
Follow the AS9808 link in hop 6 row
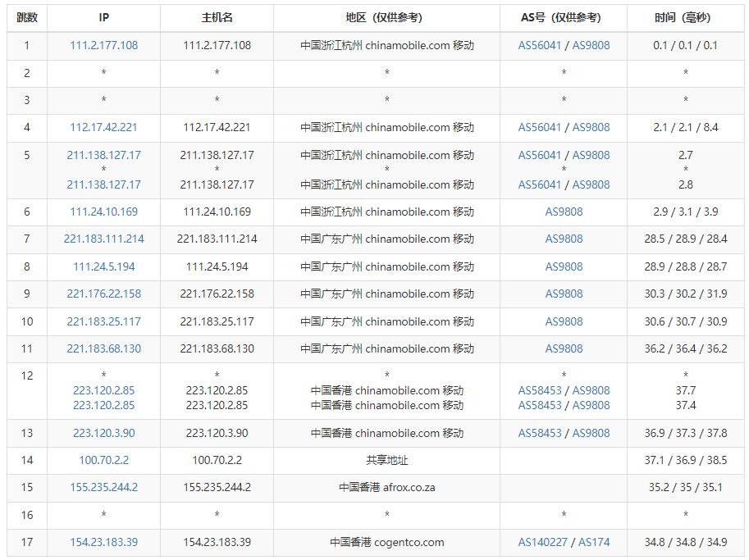pos(564,212)
